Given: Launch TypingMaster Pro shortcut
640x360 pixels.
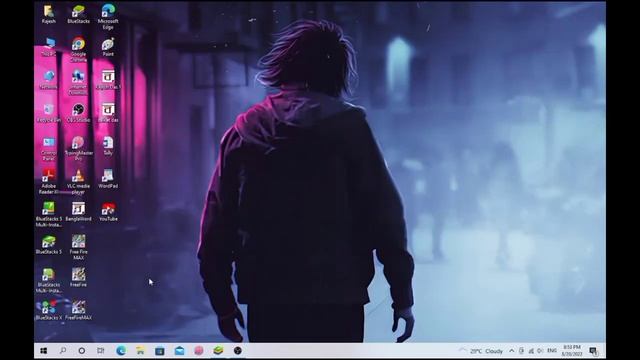Looking at the screenshot, I should [x=78, y=149].
